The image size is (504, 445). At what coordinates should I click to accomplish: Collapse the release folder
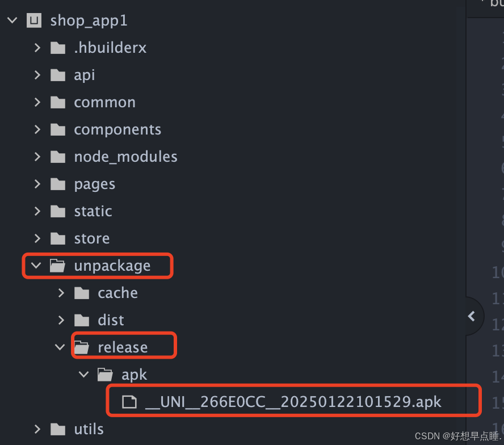point(60,347)
